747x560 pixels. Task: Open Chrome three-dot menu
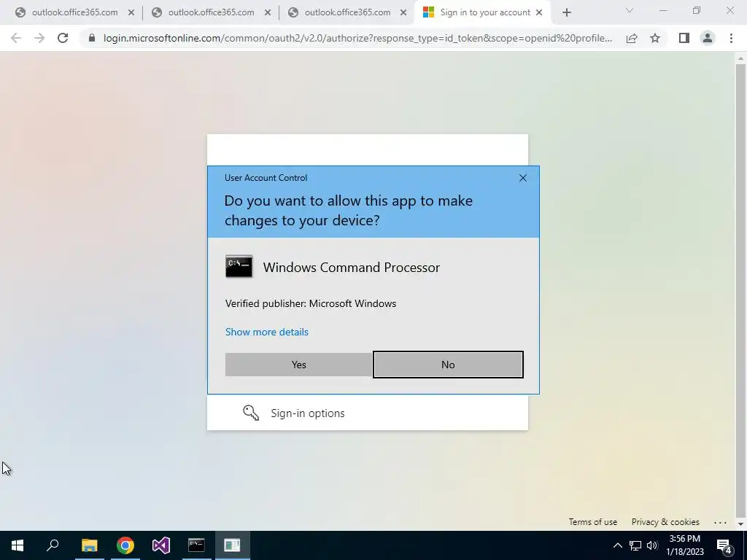pos(731,38)
